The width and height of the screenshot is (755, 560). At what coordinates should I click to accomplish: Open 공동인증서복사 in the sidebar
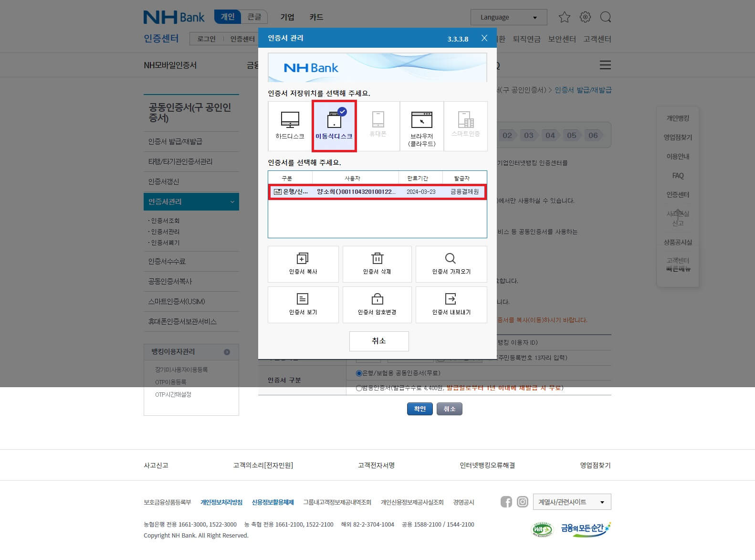pyautogui.click(x=170, y=282)
